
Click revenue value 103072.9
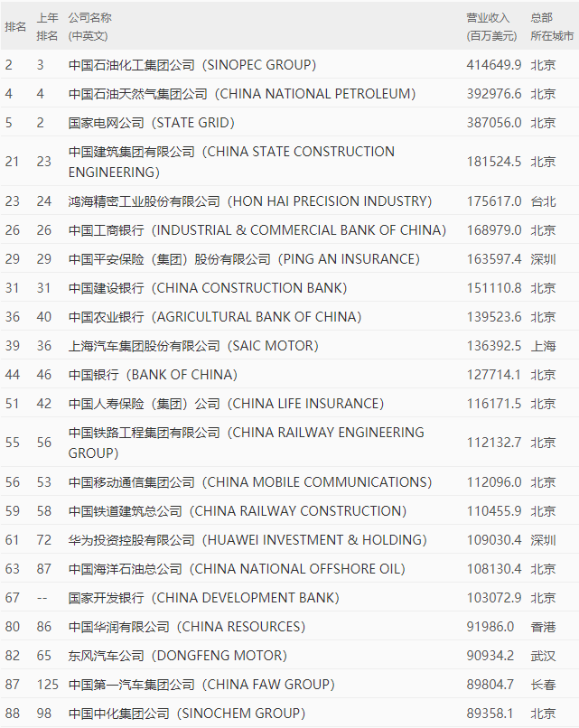[x=494, y=598]
